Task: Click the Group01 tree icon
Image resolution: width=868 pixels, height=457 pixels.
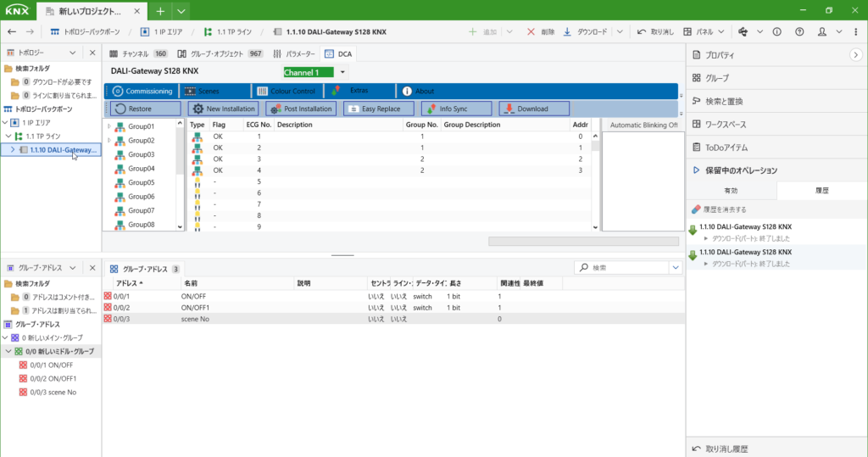Action: 120,126
